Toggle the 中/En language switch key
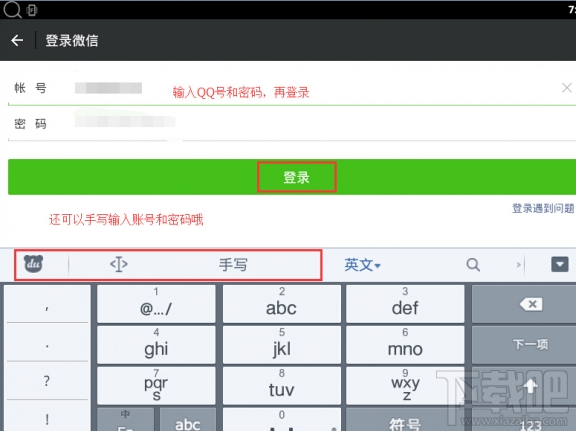 (125, 420)
